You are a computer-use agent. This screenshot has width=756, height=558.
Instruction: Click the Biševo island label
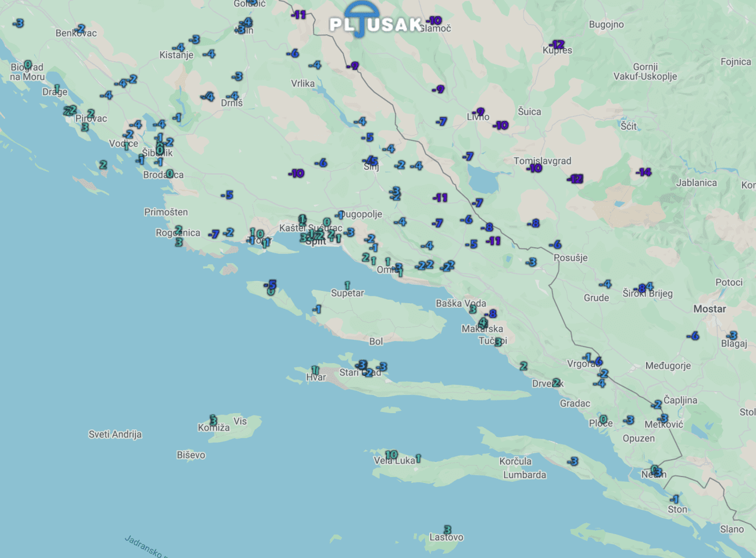click(191, 455)
